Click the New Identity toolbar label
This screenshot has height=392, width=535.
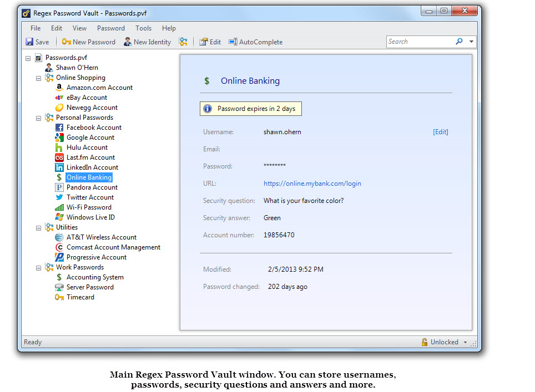click(x=152, y=42)
